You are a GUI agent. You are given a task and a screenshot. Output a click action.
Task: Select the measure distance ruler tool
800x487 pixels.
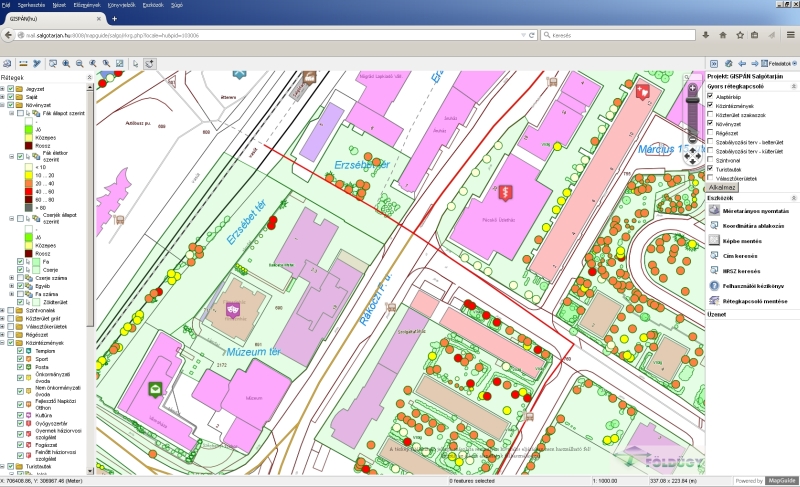pyautogui.click(x=23, y=62)
